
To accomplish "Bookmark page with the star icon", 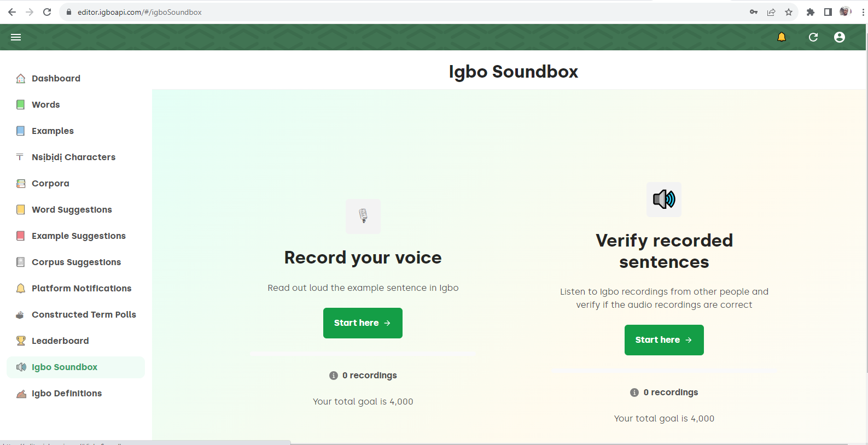I will (789, 12).
